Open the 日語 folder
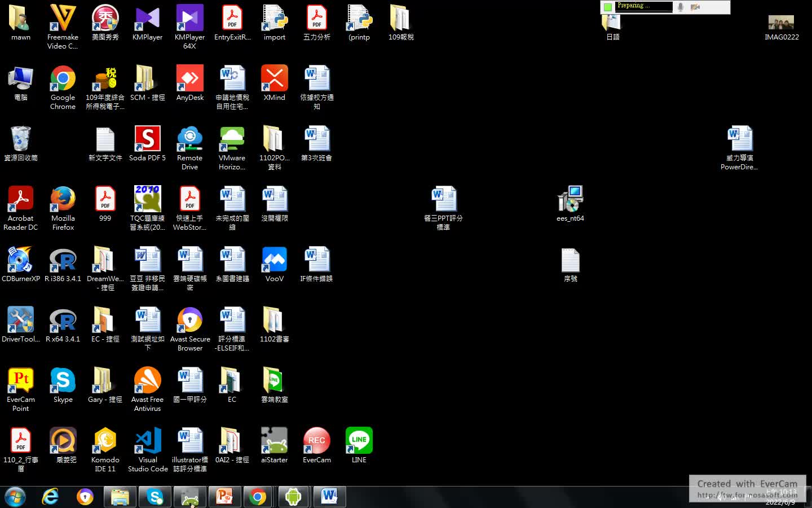 pyautogui.click(x=612, y=27)
